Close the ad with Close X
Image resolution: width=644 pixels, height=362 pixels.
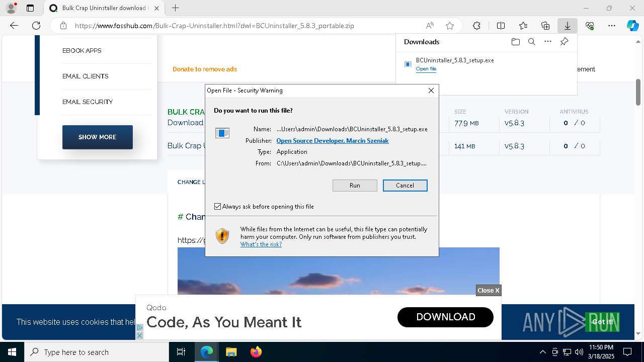coord(489,291)
